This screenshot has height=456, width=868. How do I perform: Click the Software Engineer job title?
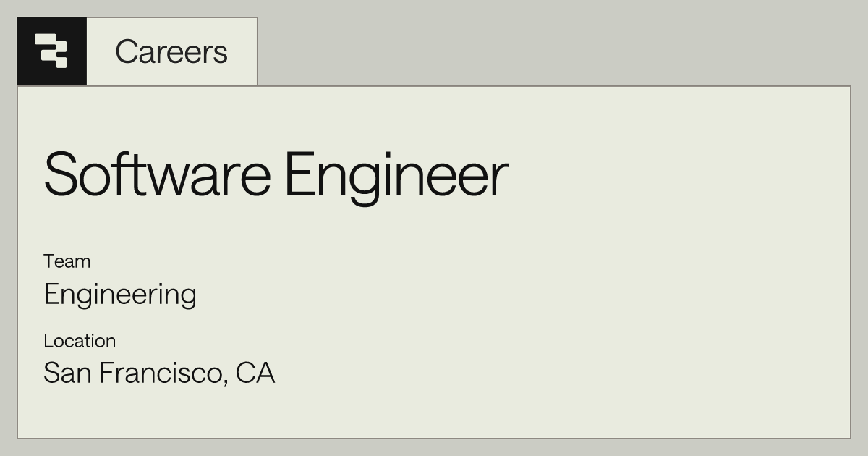276,174
